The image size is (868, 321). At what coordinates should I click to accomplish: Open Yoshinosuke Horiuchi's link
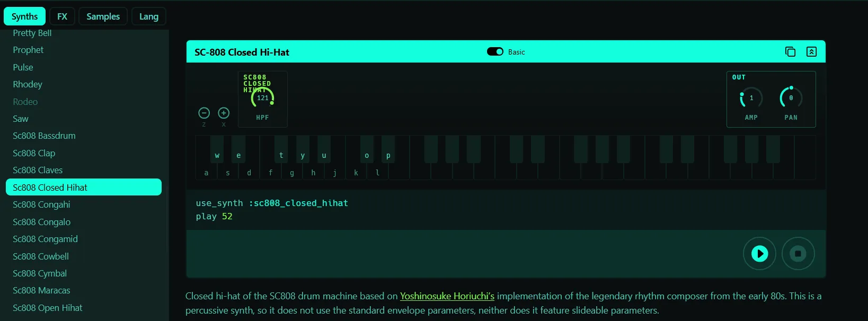pos(447,296)
